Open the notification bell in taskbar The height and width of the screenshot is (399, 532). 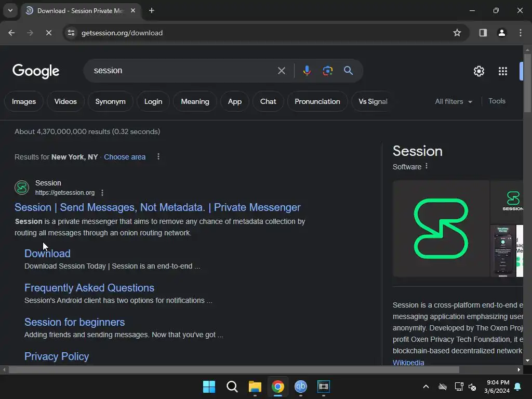(518, 387)
